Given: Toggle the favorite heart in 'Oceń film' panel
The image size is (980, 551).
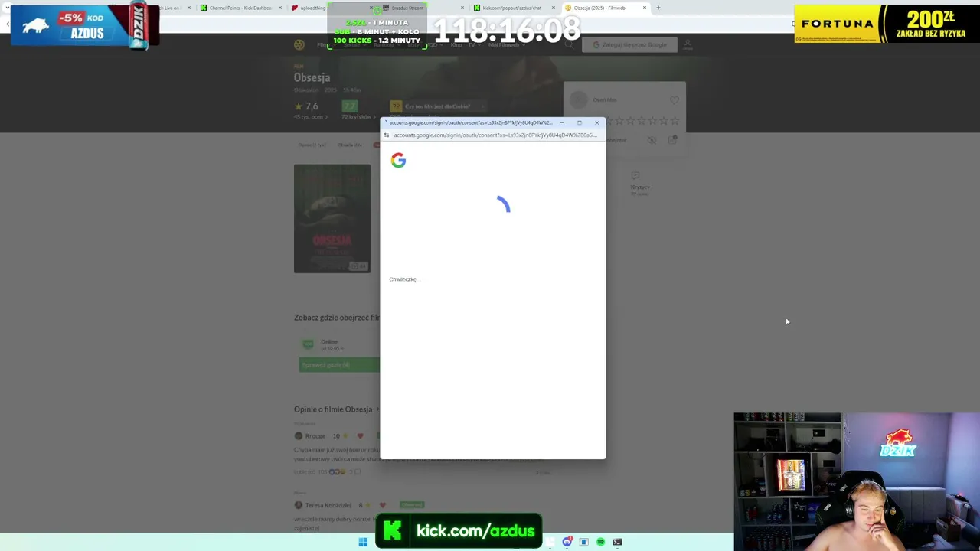Looking at the screenshot, I should point(674,100).
